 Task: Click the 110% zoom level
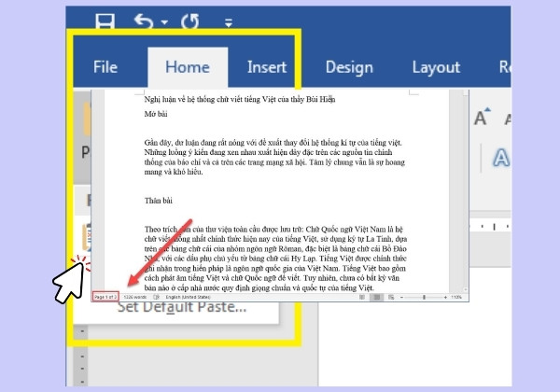[456, 297]
